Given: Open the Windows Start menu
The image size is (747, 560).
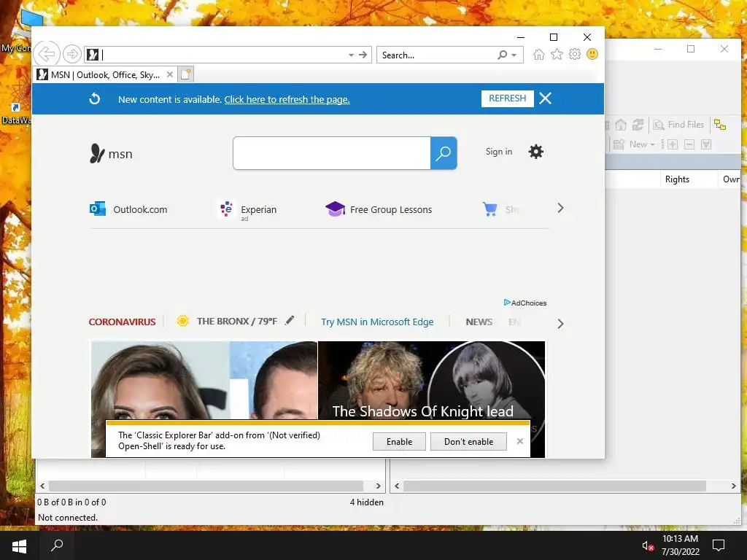Looking at the screenshot, I should tap(19, 545).
